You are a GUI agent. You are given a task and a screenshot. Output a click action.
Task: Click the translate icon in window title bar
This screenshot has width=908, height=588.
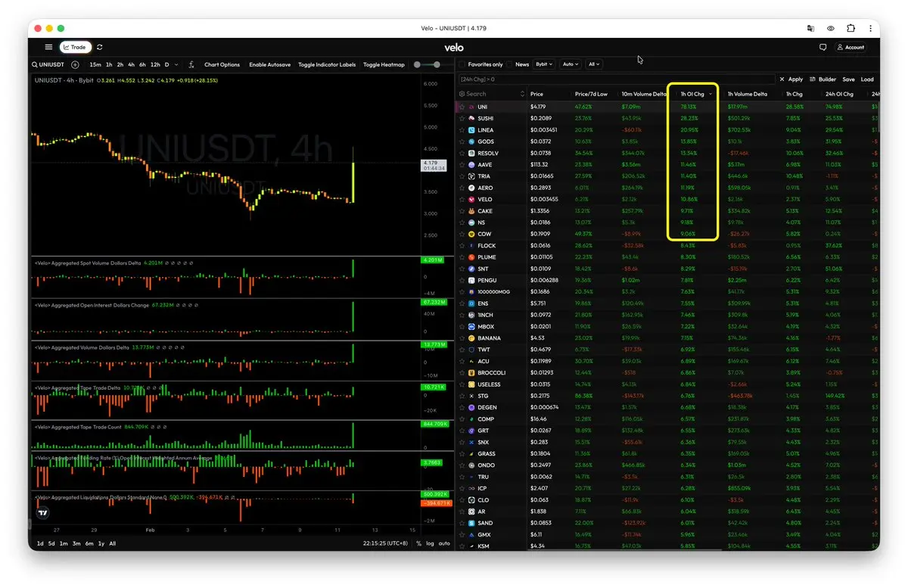810,28
